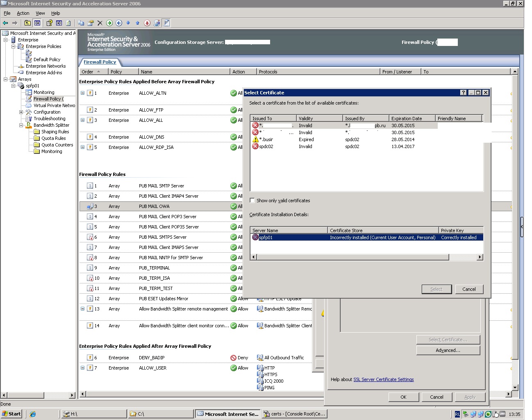Click the RU language indicator in tray

pyautogui.click(x=457, y=414)
